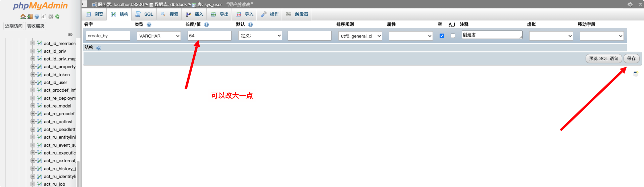Screen dimensions: 644x187
Task: Click the phpMyAdmin logo
Action: click(40, 6)
